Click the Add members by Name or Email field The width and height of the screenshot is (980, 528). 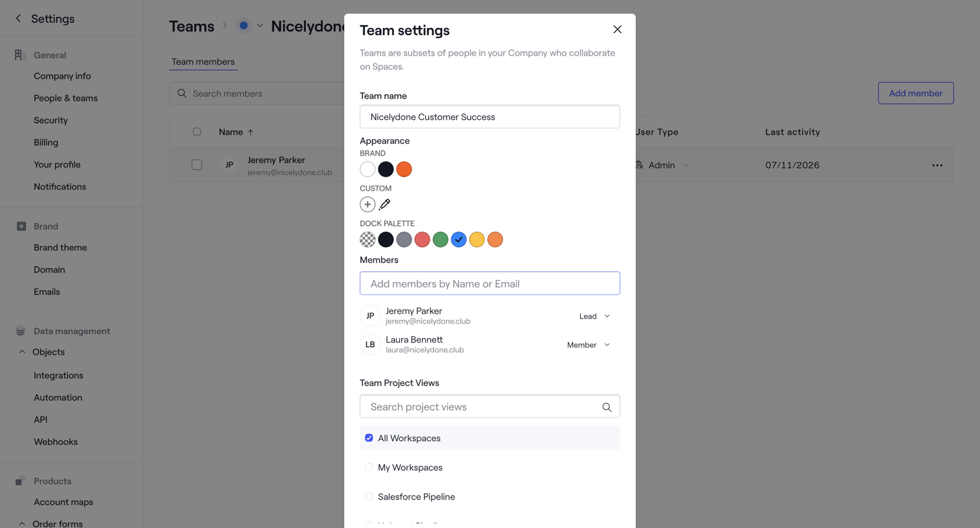coord(490,283)
